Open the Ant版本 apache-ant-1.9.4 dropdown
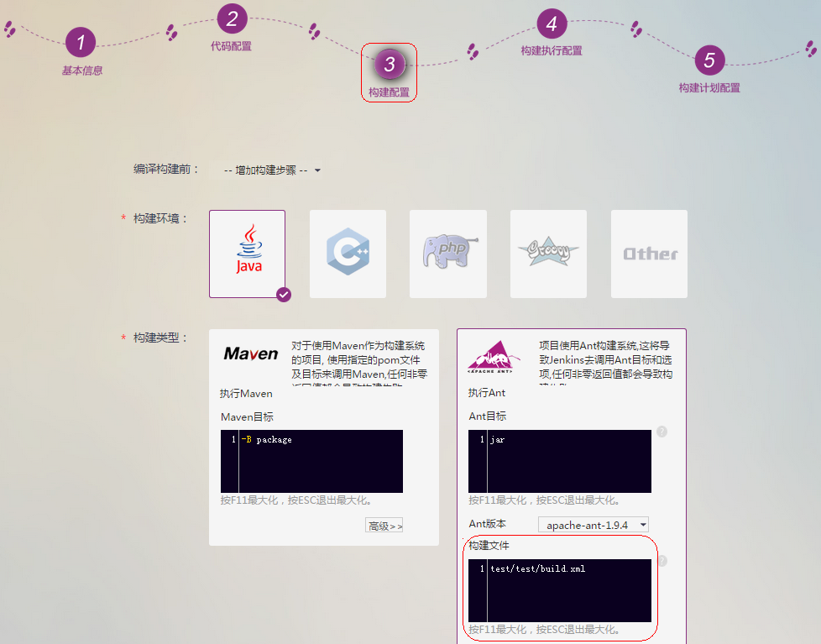821x644 pixels. coord(594,525)
